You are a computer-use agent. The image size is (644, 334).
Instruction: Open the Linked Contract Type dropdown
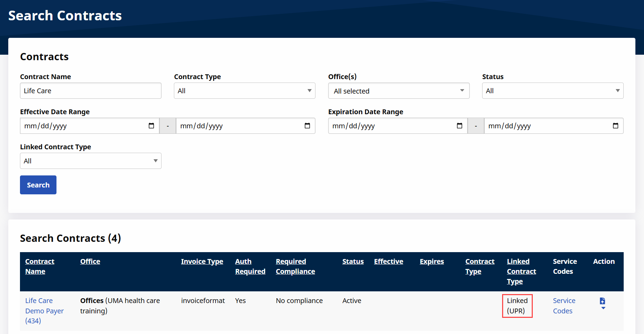pyautogui.click(x=91, y=161)
